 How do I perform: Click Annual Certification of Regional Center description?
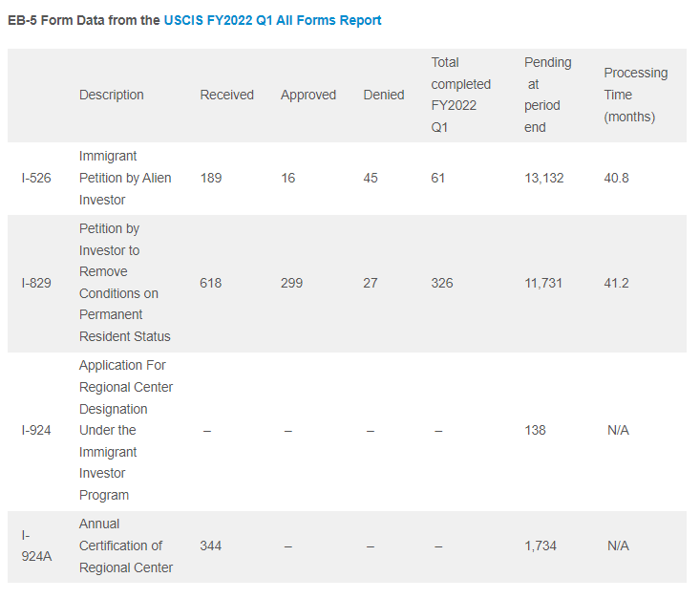click(125, 546)
